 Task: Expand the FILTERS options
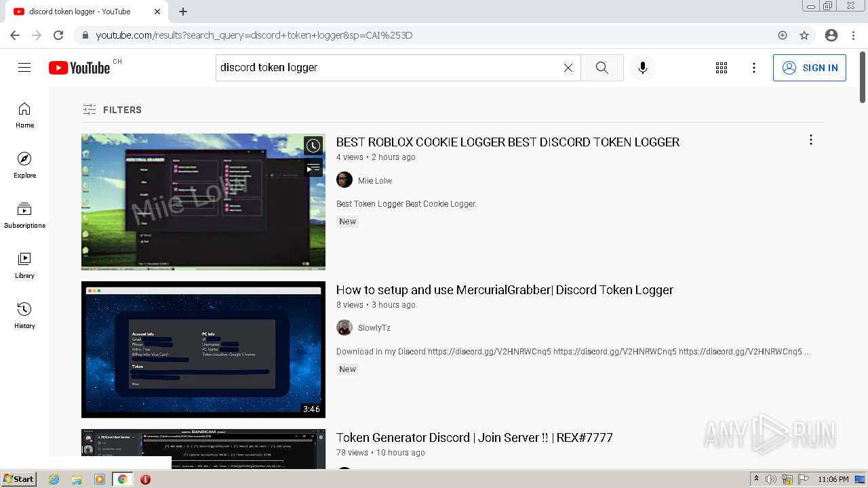(x=113, y=110)
